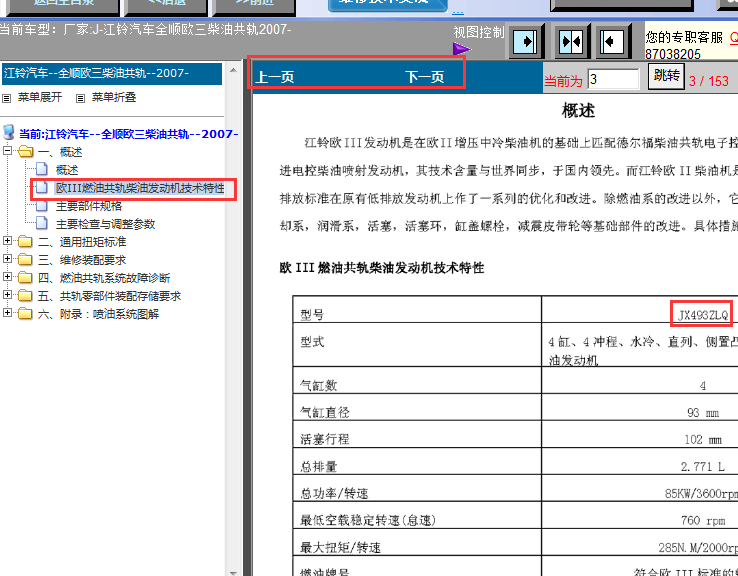Click 三、维修装配要求 folder label
This screenshot has height=576, width=738.
click(x=82, y=260)
